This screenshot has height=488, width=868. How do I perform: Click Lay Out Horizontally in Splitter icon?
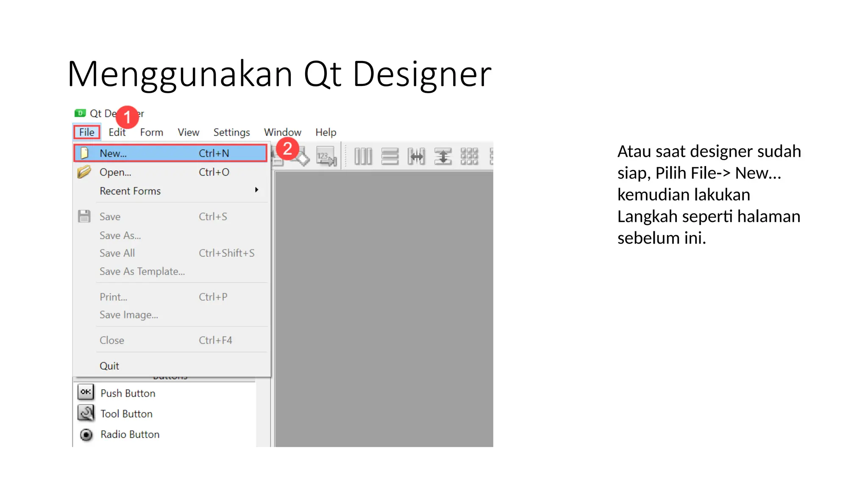pyautogui.click(x=416, y=157)
